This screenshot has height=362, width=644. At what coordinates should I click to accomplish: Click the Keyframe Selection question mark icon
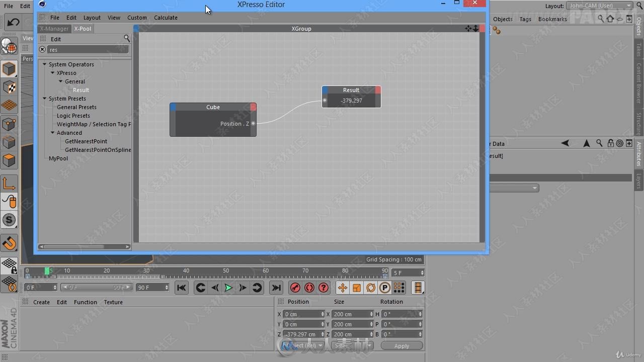tap(324, 288)
